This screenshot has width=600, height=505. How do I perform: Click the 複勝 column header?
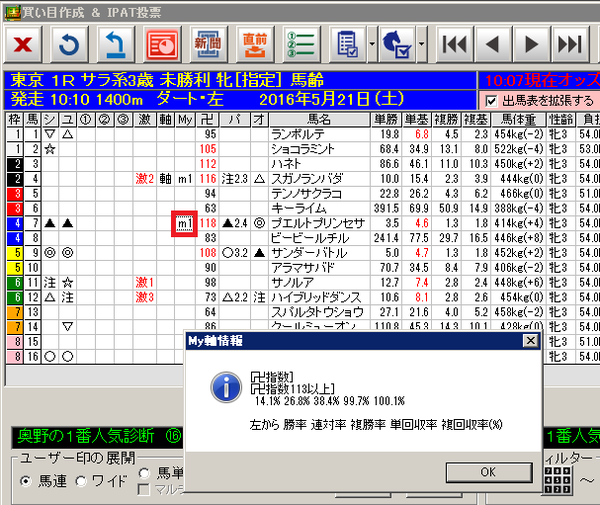point(446,119)
